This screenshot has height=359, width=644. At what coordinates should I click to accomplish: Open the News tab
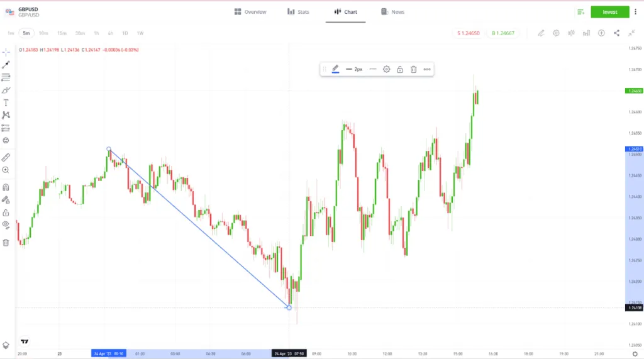click(393, 12)
